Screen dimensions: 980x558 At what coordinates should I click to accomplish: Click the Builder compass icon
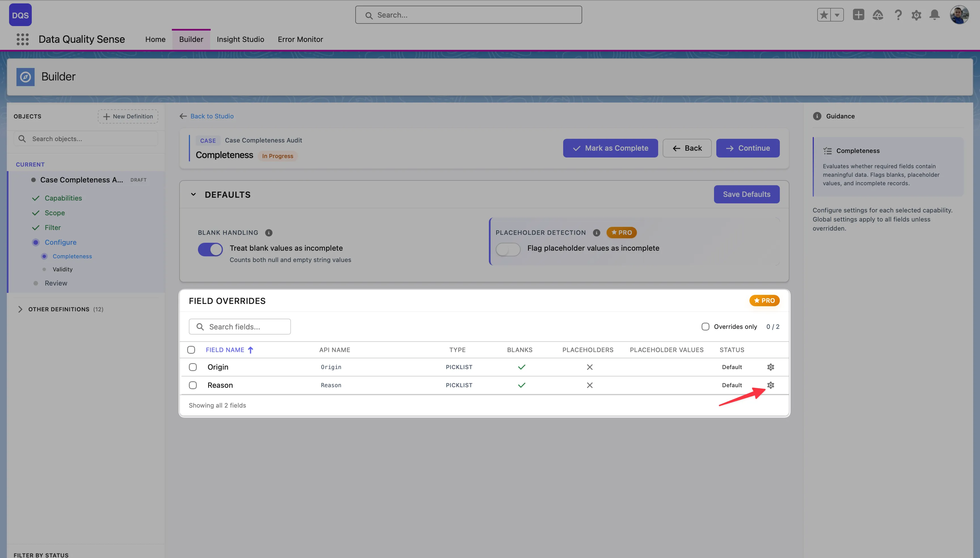click(25, 77)
